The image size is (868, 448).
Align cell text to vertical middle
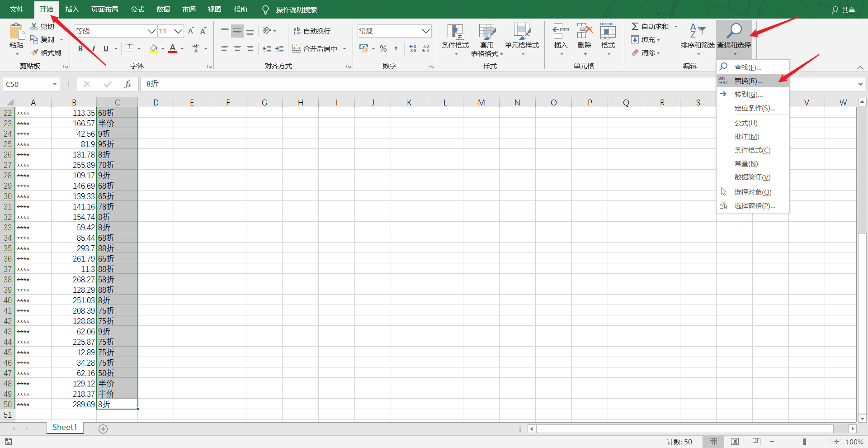(x=237, y=31)
